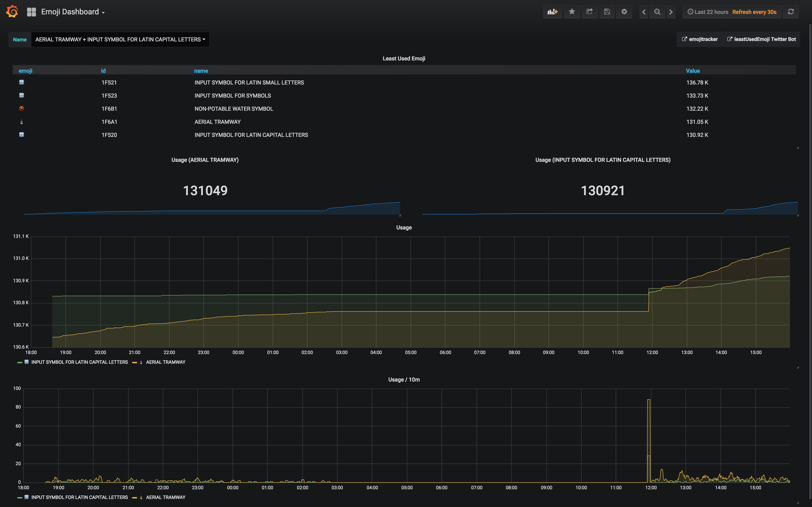Zoom out time range with magnifier icon

click(x=657, y=11)
